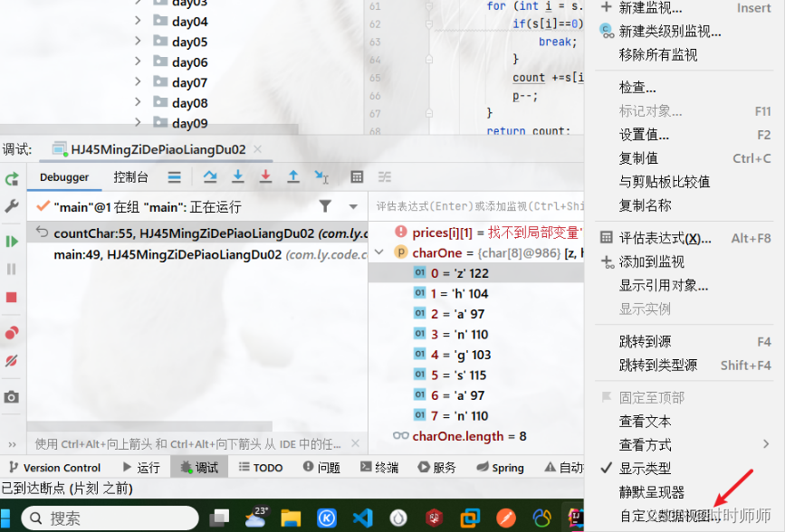This screenshot has height=532, width=785.
Task: Select array element 3 = 'n' 110
Action: coord(476,335)
